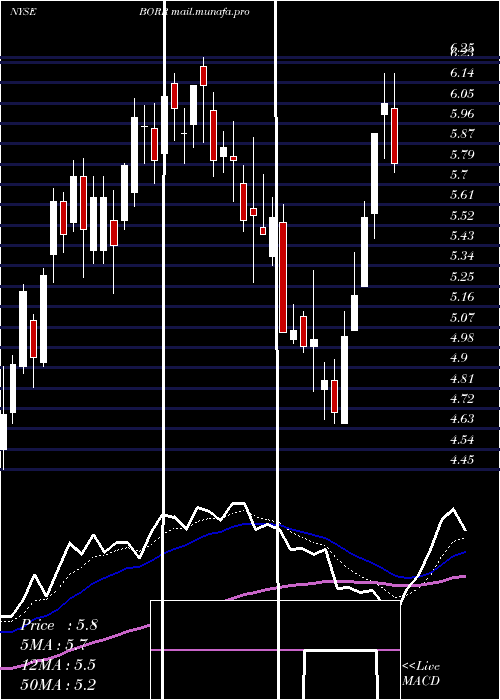
Task: Click the tall red candlestick body after second vertical line
Action: 283,277
